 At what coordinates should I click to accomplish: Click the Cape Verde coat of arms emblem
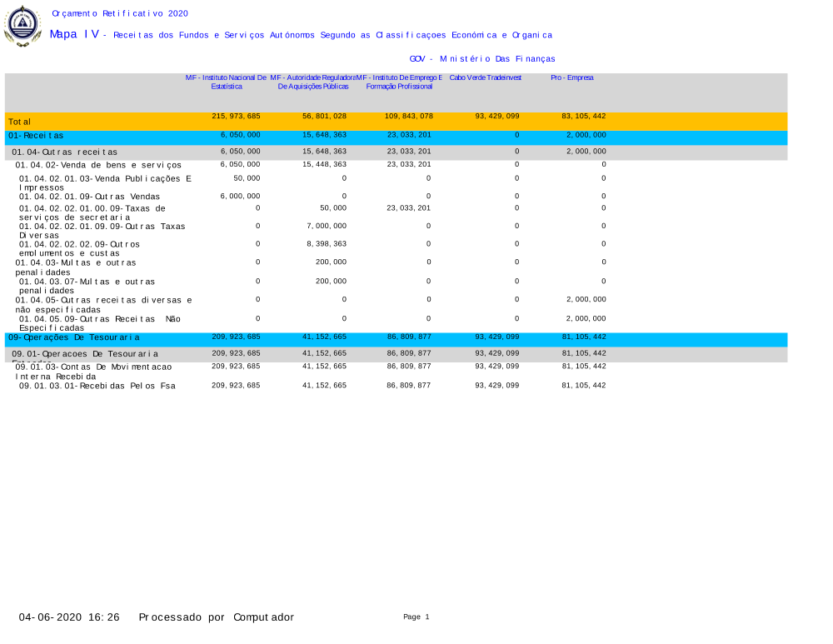point(22,26)
